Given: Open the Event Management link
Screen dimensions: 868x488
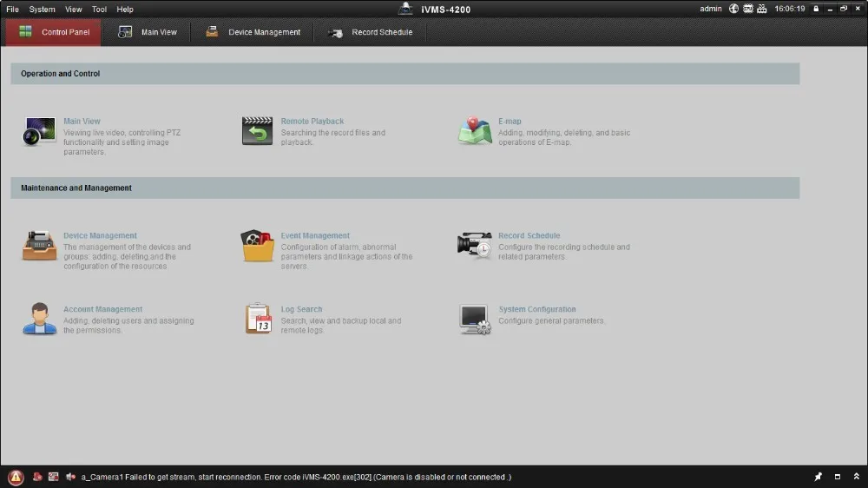Looking at the screenshot, I should (315, 235).
